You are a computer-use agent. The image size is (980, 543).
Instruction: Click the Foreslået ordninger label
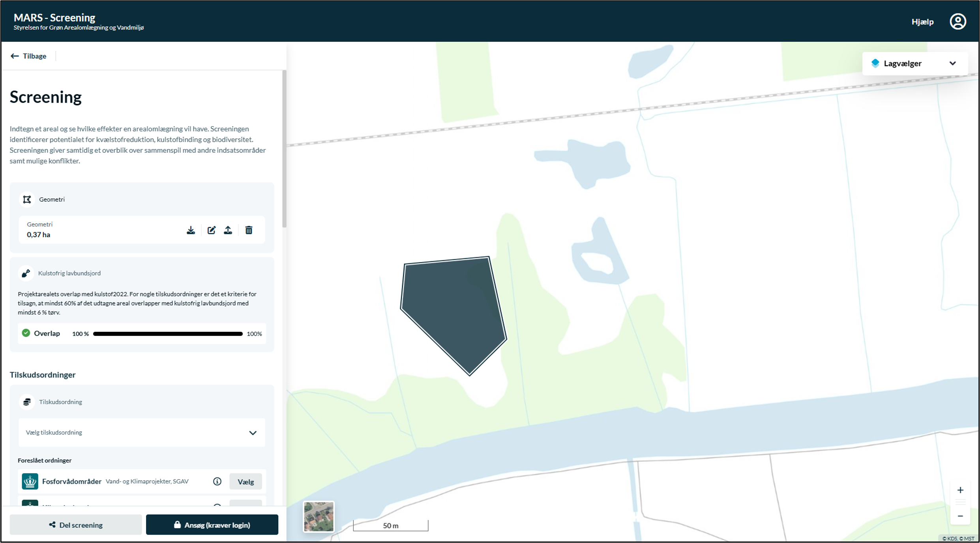[x=45, y=461]
